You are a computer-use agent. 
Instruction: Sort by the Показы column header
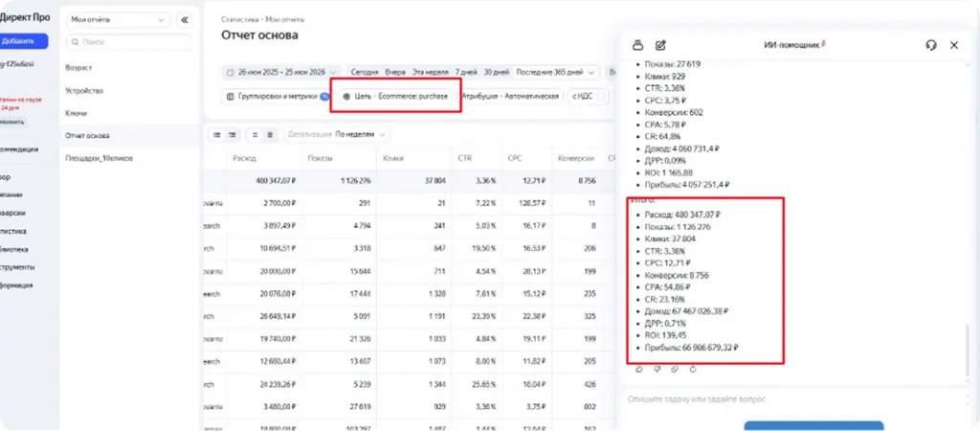320,159
